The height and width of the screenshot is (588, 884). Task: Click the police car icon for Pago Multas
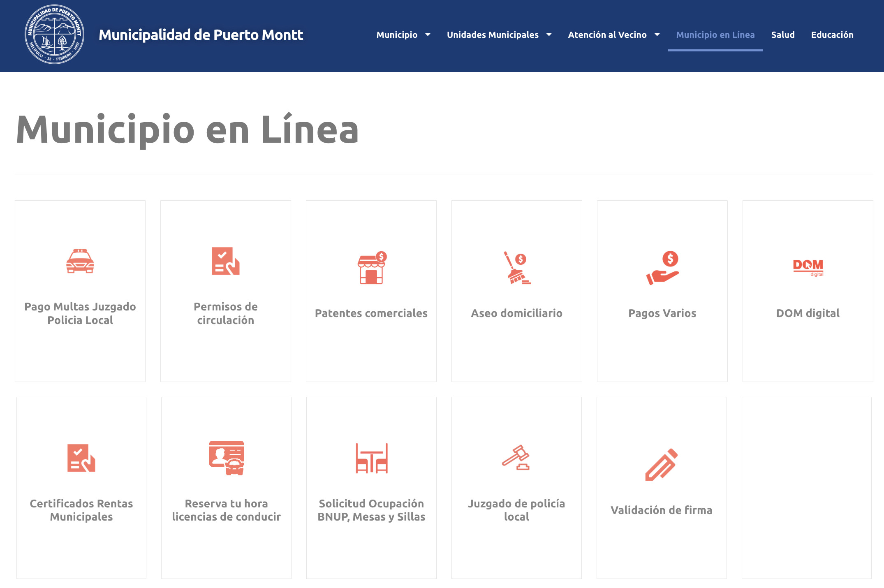click(80, 261)
